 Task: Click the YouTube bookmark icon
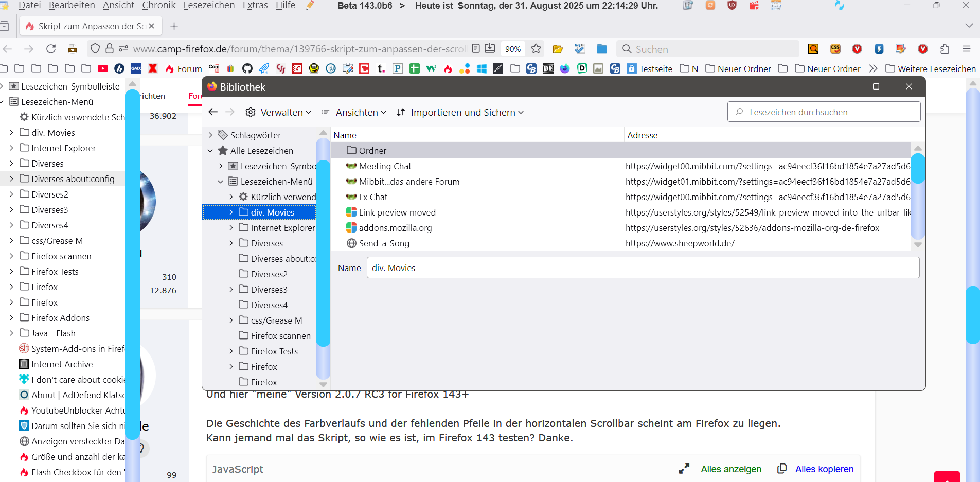[x=103, y=68]
